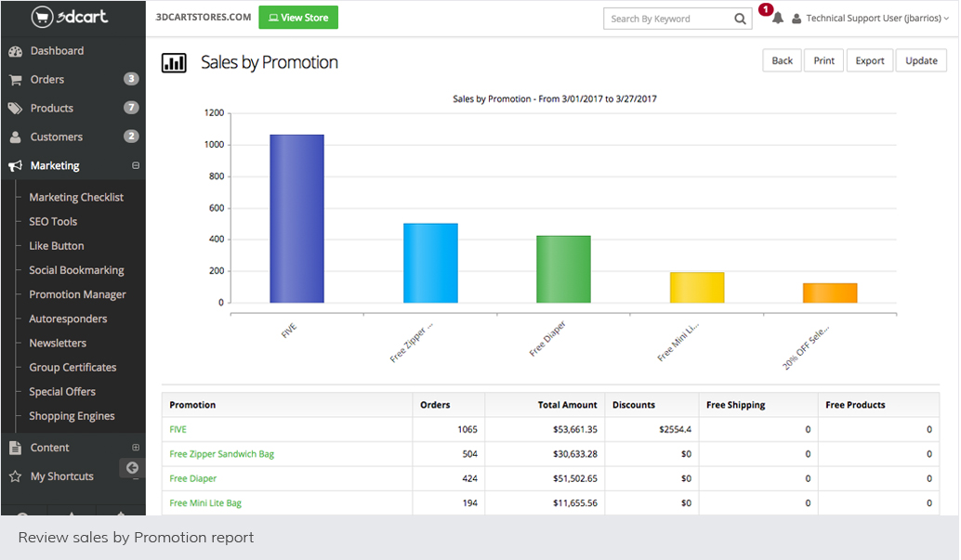
Task: Click the Products tag icon
Action: click(15, 109)
